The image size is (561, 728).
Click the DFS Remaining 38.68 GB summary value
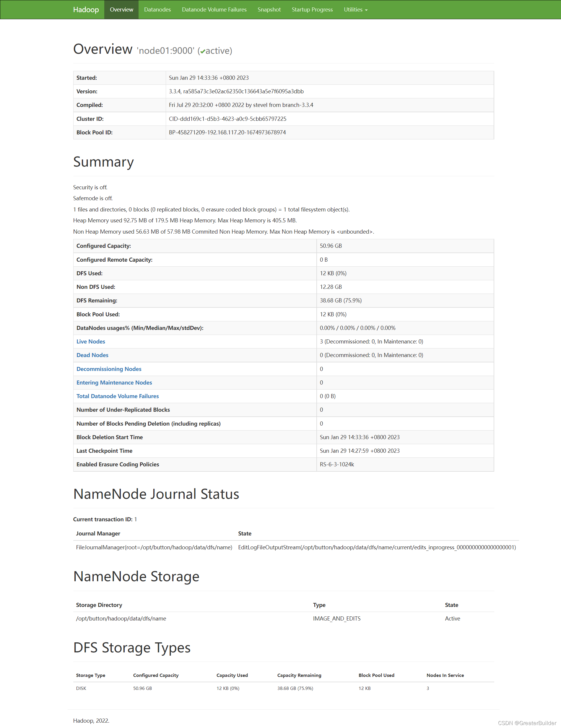pos(341,300)
